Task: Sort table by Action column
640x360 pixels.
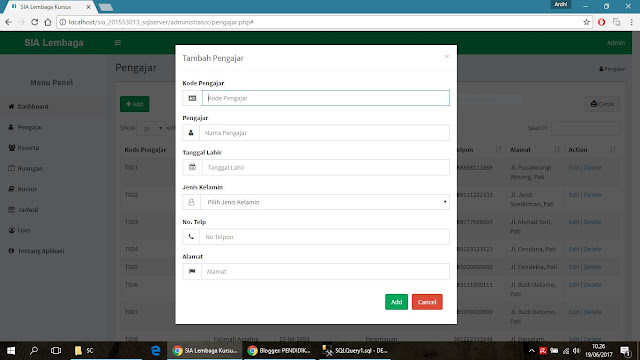Action: click(x=591, y=150)
